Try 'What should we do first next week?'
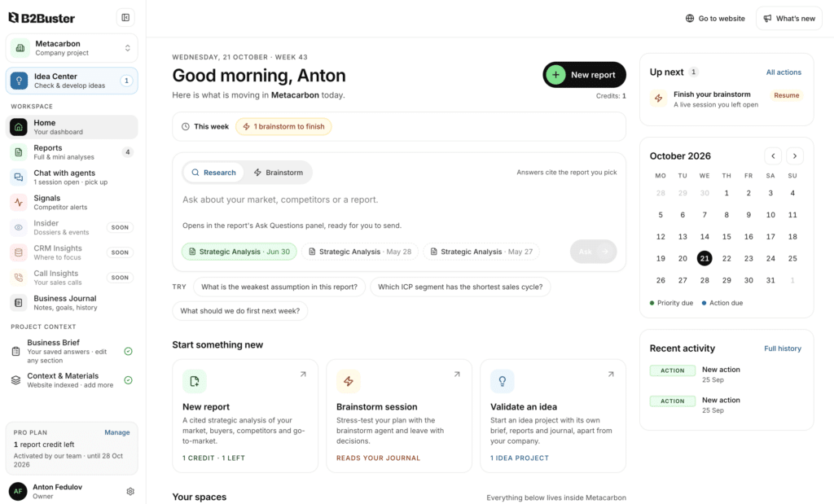 point(240,310)
